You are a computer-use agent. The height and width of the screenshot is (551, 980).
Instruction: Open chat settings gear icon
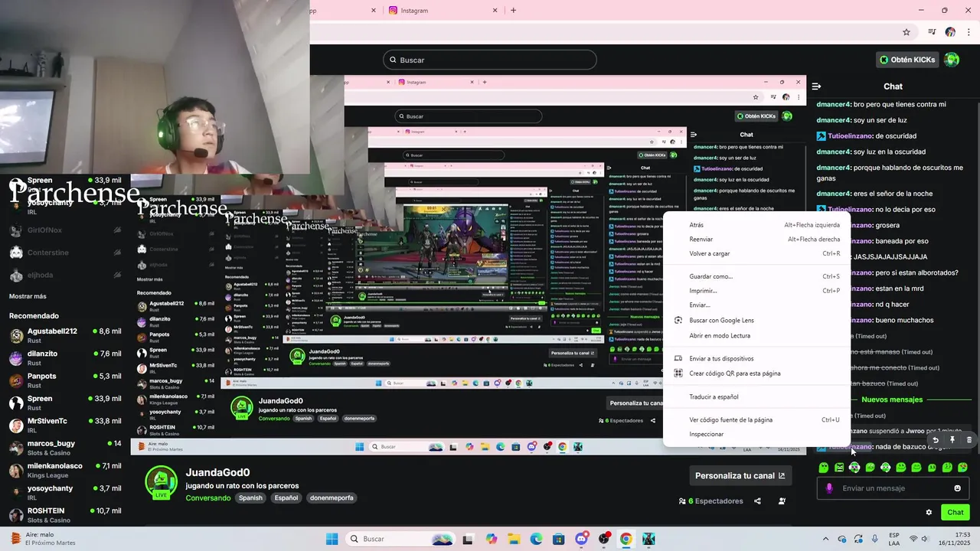(929, 513)
